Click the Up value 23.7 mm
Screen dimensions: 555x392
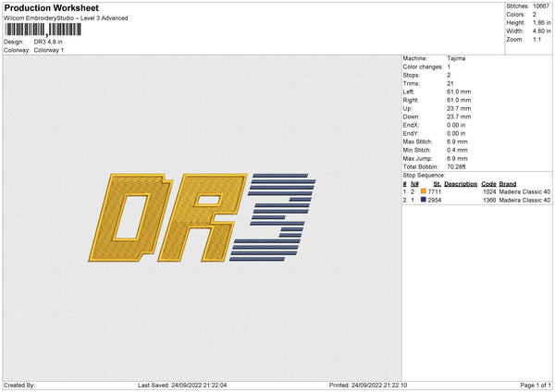[x=459, y=108]
